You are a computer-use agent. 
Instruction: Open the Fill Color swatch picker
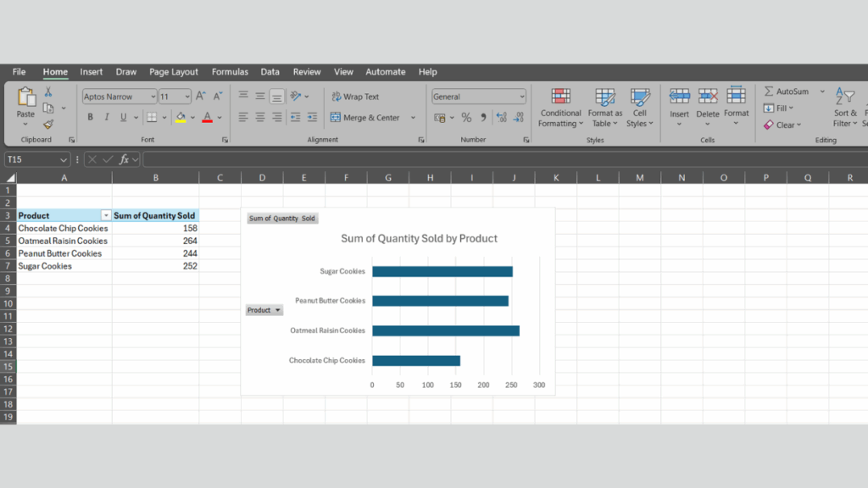point(191,116)
